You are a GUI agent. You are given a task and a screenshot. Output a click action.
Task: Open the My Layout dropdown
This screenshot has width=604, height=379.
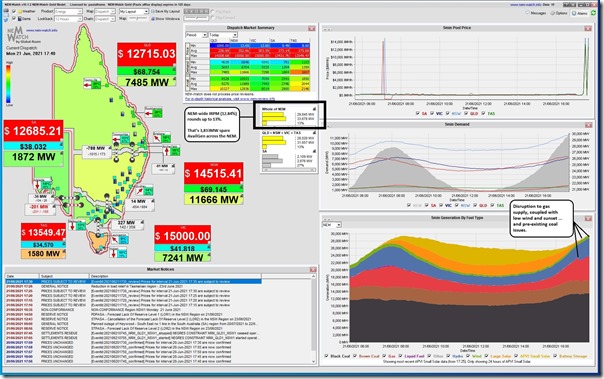(x=133, y=12)
